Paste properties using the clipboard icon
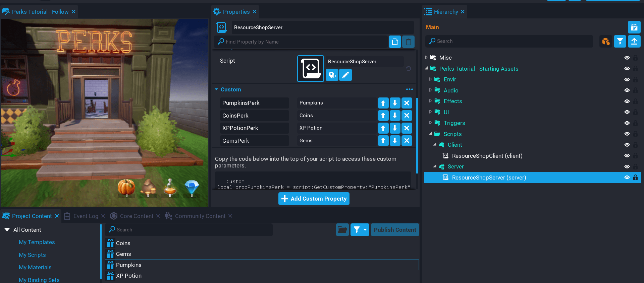 408,42
